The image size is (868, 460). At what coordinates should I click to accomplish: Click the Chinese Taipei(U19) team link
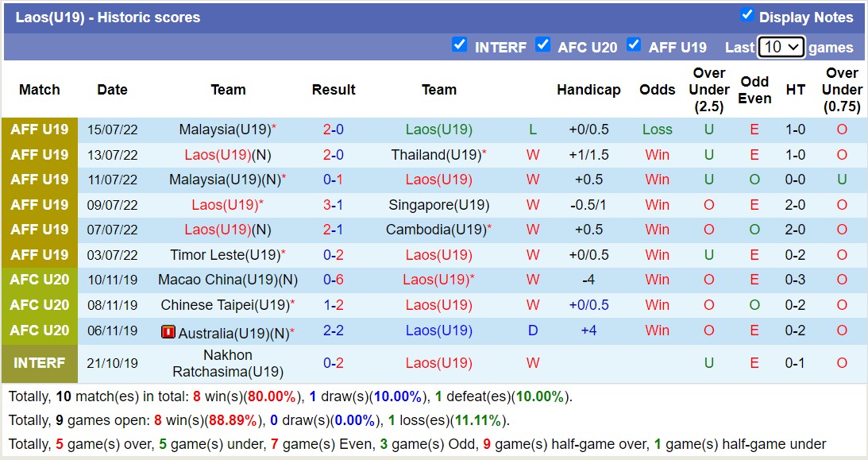pyautogui.click(x=225, y=305)
